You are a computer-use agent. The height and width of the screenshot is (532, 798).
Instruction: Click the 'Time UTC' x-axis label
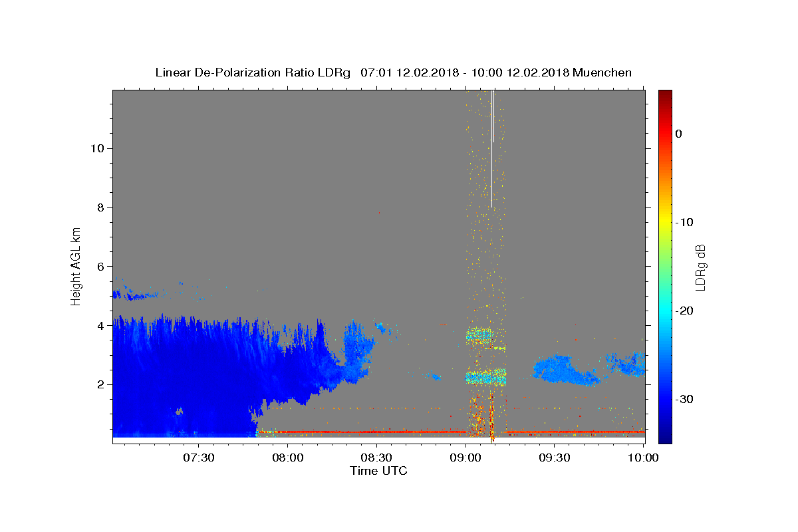click(378, 471)
